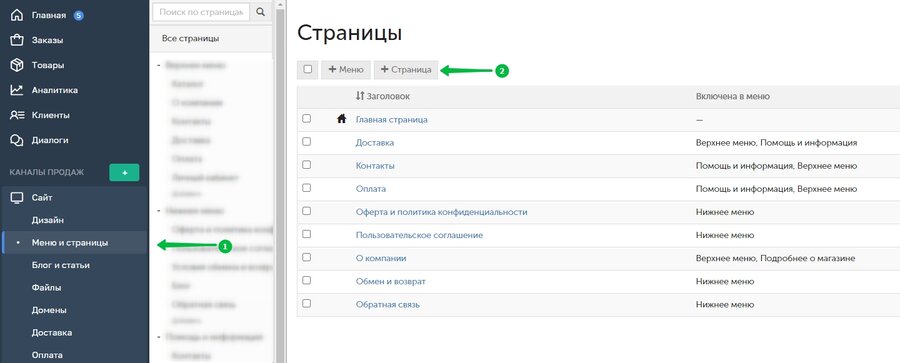The height and width of the screenshot is (363, 900).
Task: Toggle the select-all checkbox above the table
Action: tap(308, 69)
